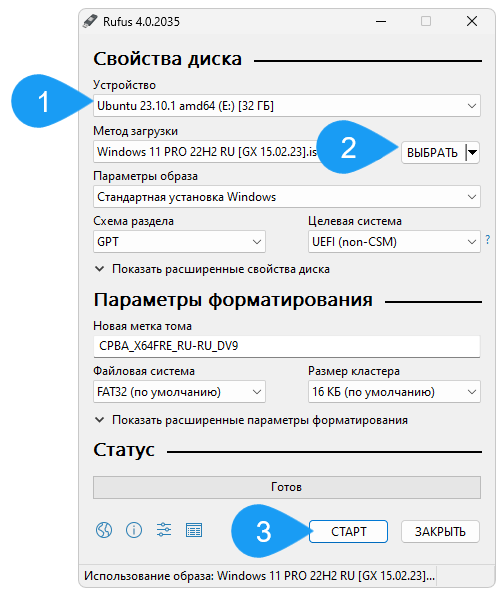This screenshot has height=594, width=504.
Task: Open the Устройство device dropdown
Action: (286, 105)
